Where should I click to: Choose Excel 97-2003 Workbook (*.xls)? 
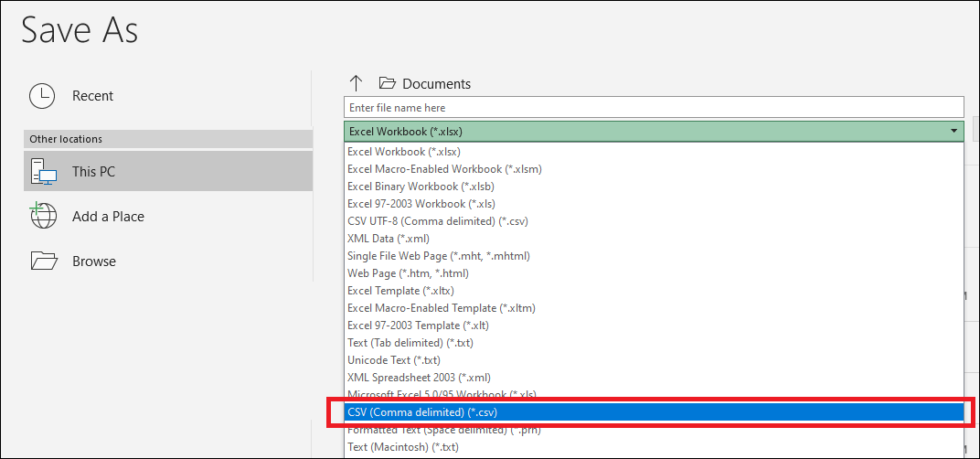[x=654, y=203]
